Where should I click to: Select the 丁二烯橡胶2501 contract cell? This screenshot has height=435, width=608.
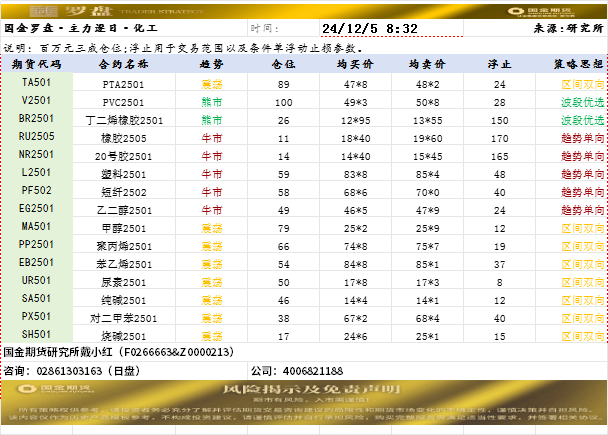pos(124,120)
